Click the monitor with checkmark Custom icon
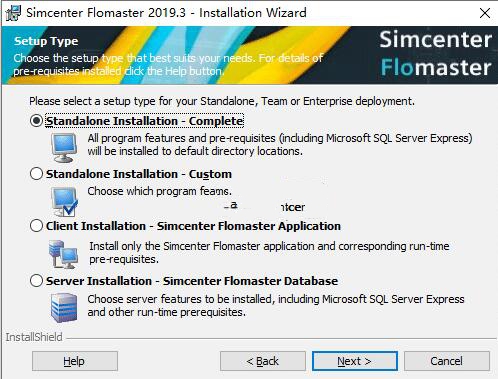498x379 pixels. [x=65, y=202]
